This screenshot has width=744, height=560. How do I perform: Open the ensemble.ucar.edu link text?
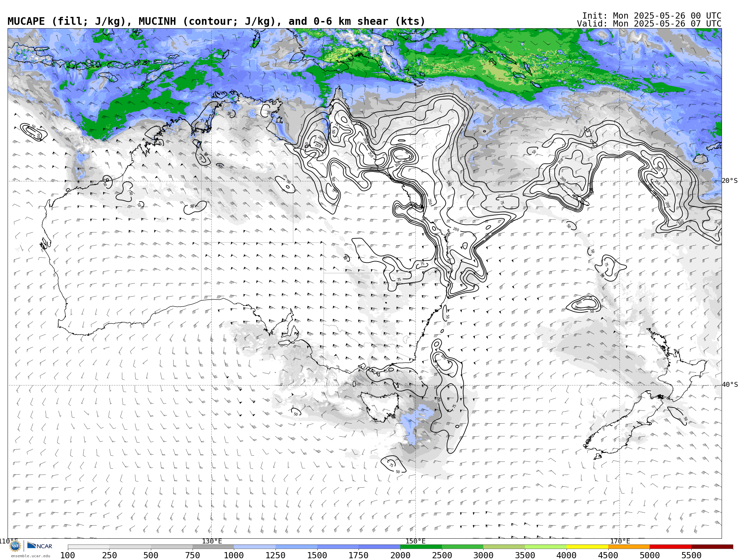coord(30,556)
